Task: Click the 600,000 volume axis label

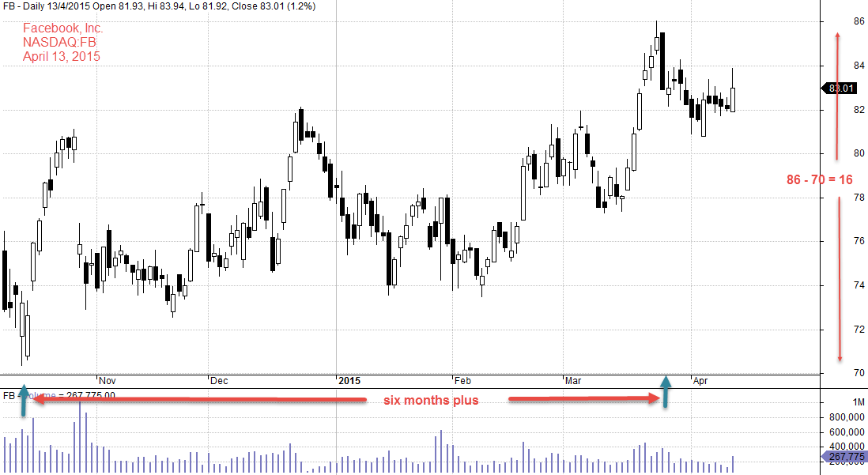Action: coord(847,432)
